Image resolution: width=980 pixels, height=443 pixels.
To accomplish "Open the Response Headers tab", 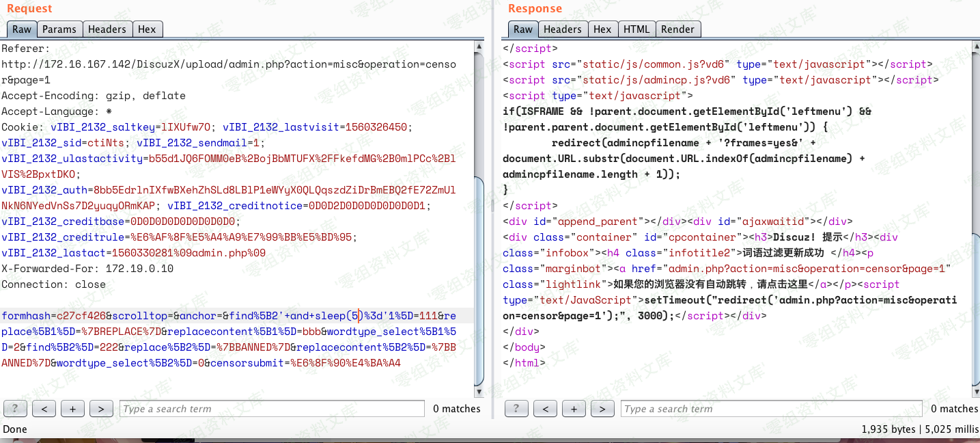I will click(563, 29).
